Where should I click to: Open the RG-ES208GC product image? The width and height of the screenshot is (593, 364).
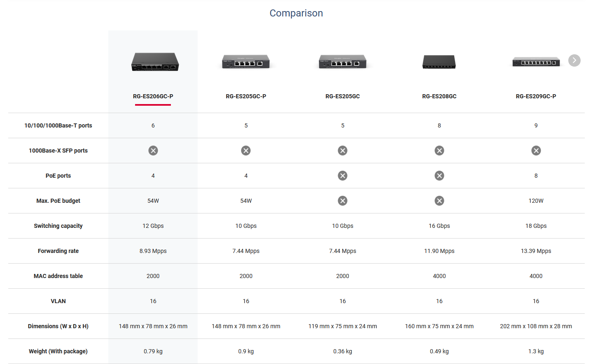click(x=439, y=62)
